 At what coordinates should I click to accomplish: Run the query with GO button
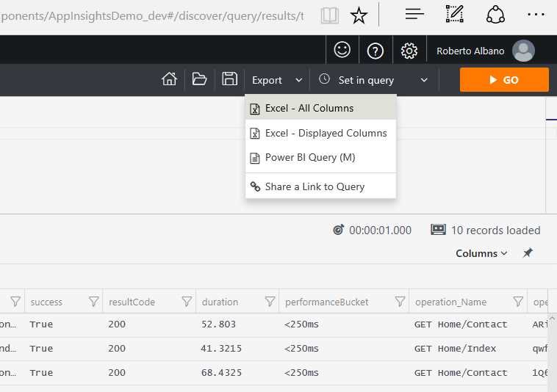[x=504, y=80]
